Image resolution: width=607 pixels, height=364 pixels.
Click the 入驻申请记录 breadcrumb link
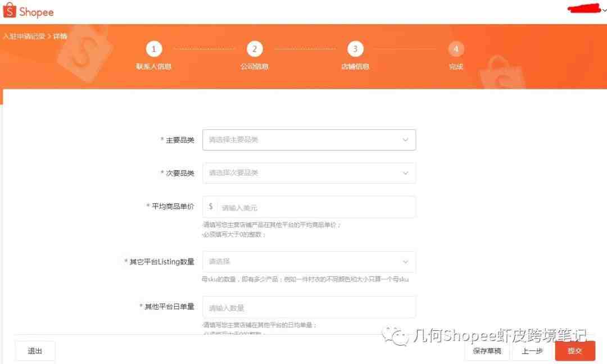[x=24, y=37]
